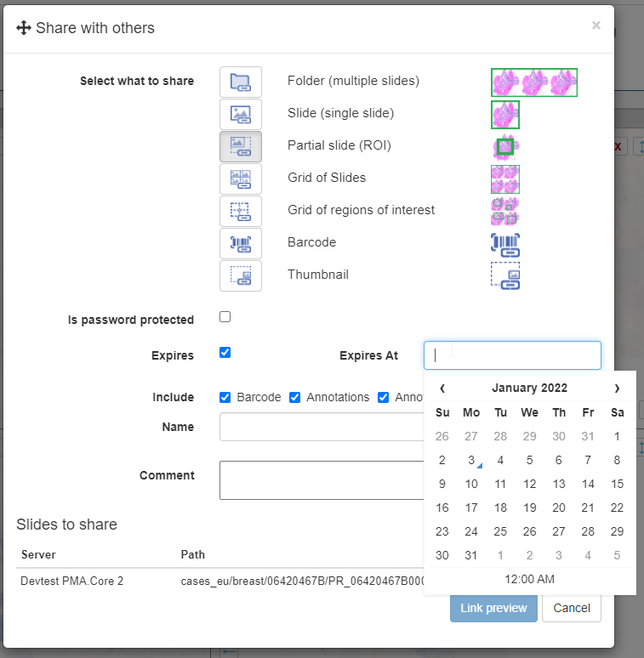The image size is (644, 658).
Task: Select Grid of regions of interest icon
Action: pos(241,211)
